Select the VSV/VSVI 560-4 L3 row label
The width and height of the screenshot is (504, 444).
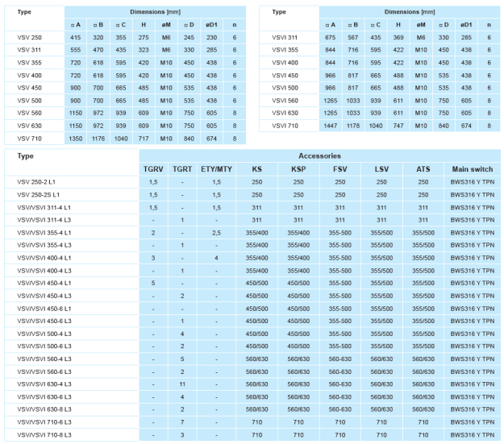point(44,359)
